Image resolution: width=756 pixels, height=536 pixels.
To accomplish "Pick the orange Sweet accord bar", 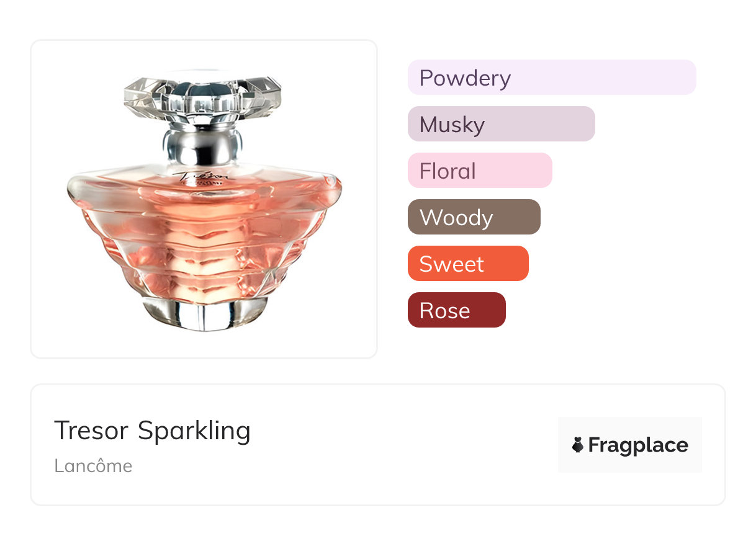I will tap(467, 264).
